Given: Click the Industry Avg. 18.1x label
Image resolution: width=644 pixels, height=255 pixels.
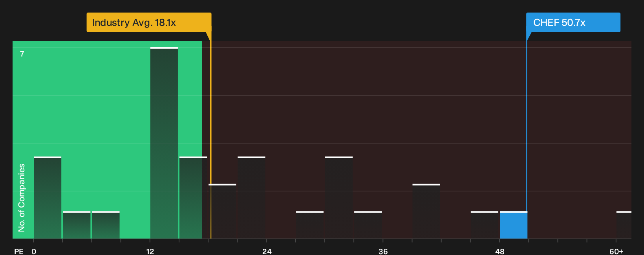Looking at the screenshot, I should pos(149,22).
